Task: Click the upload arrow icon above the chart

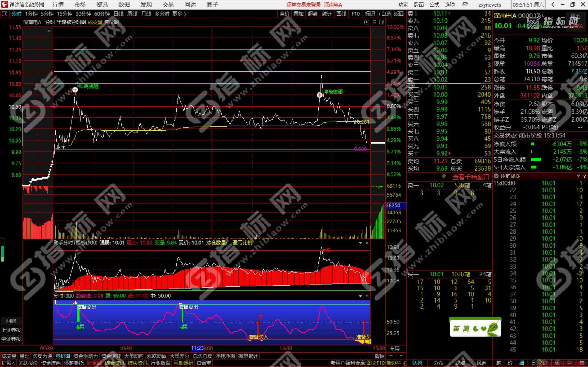Action: tap(367, 22)
